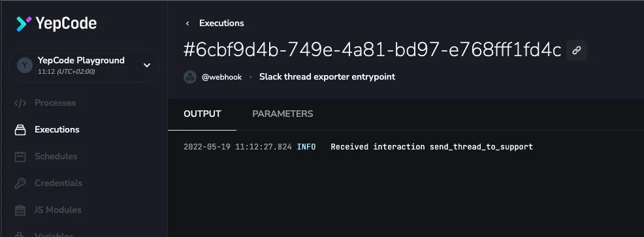Open Processes via its code-brackets icon
This screenshot has height=237, width=644.
click(20, 103)
